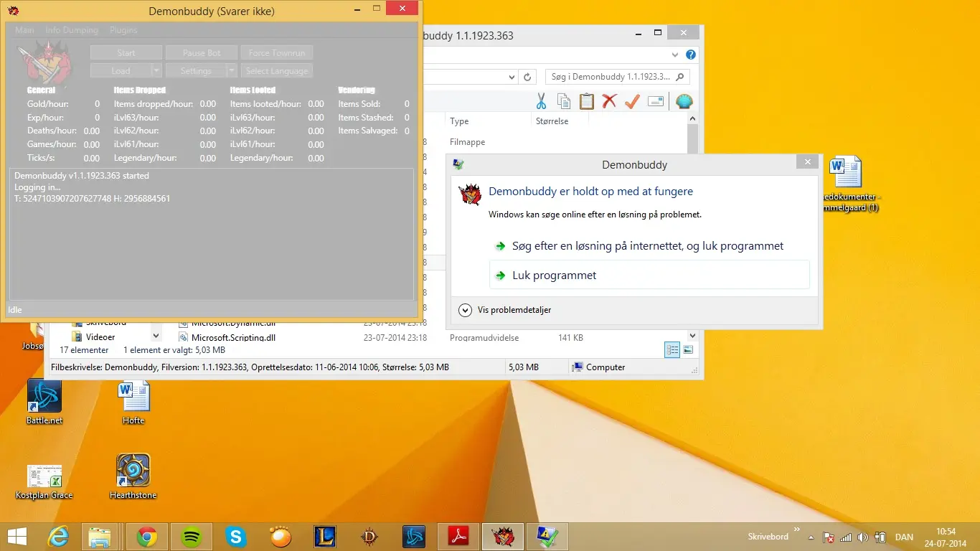Click the Force Townrun button
Screen dimensions: 980x551
click(277, 53)
